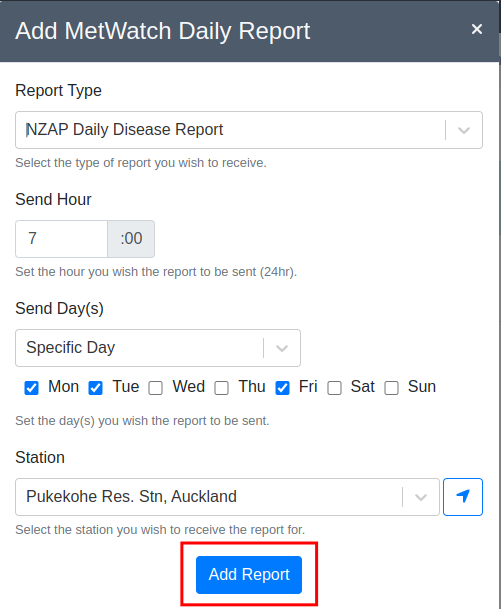Click the Add Report button
The image size is (501, 609).
(x=249, y=575)
